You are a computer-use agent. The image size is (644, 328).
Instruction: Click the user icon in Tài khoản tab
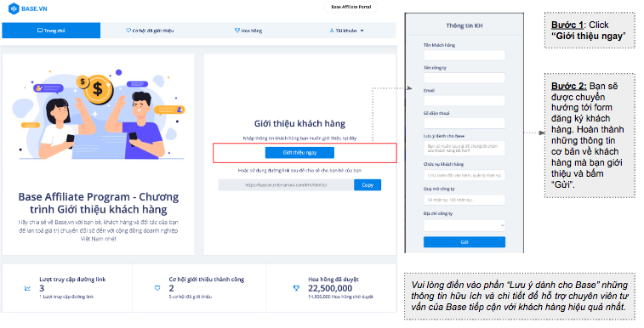332,31
